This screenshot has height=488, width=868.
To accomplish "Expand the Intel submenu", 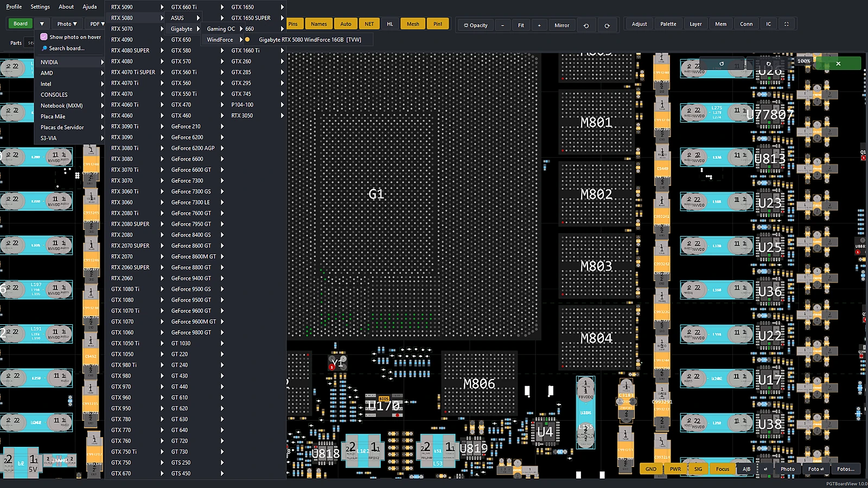I will click(69, 84).
